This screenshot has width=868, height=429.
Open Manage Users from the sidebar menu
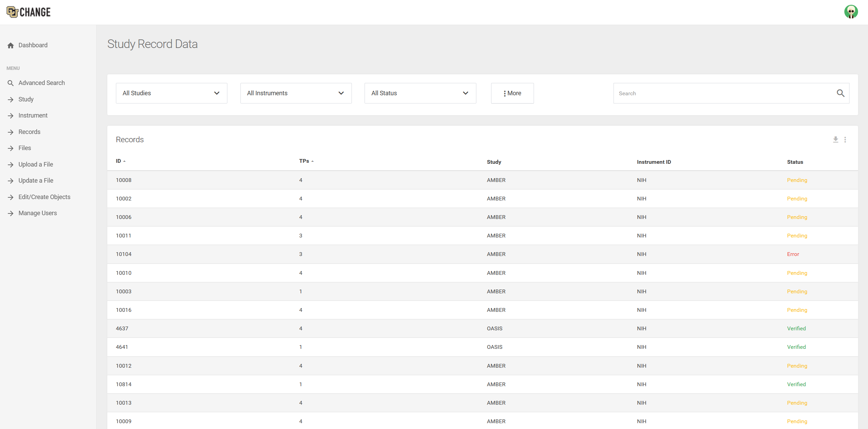coord(37,213)
